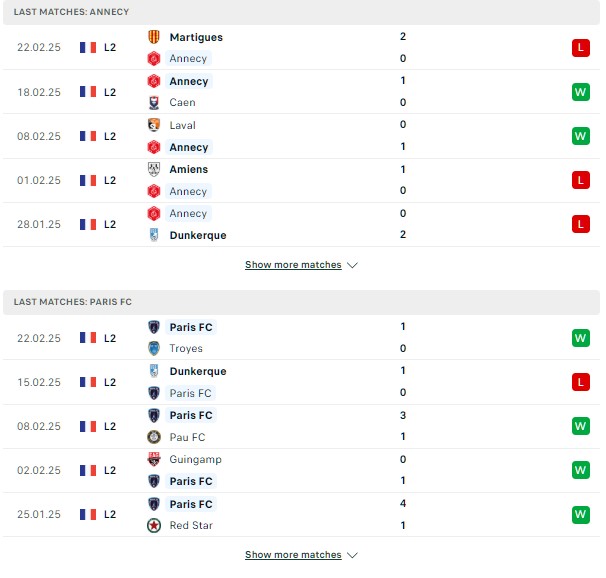This screenshot has height=578, width=606.
Task: Click the L2 league label on 01.02.25
Action: [x=110, y=180]
